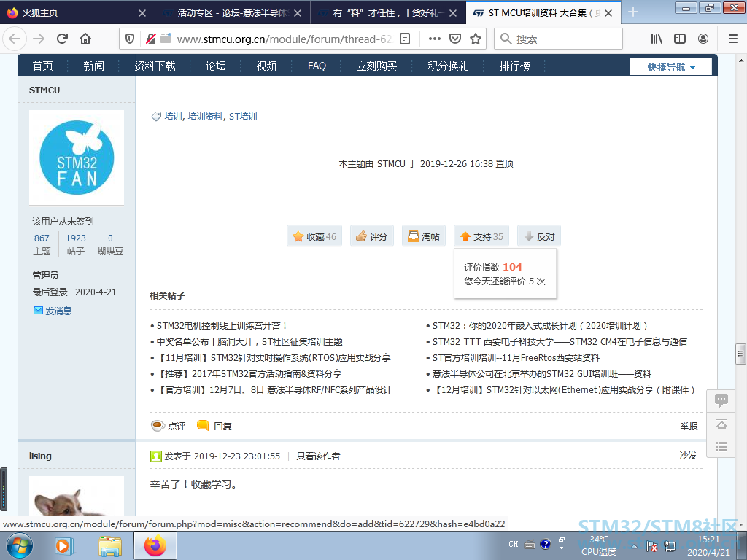Open the Windows Start button
This screenshot has height=560, width=747.
coord(20,545)
